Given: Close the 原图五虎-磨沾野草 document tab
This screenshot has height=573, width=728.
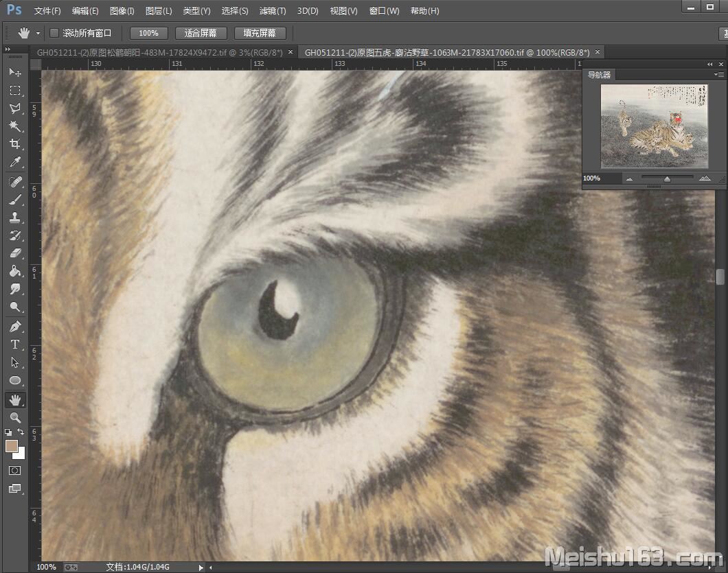Looking at the screenshot, I should (x=598, y=52).
